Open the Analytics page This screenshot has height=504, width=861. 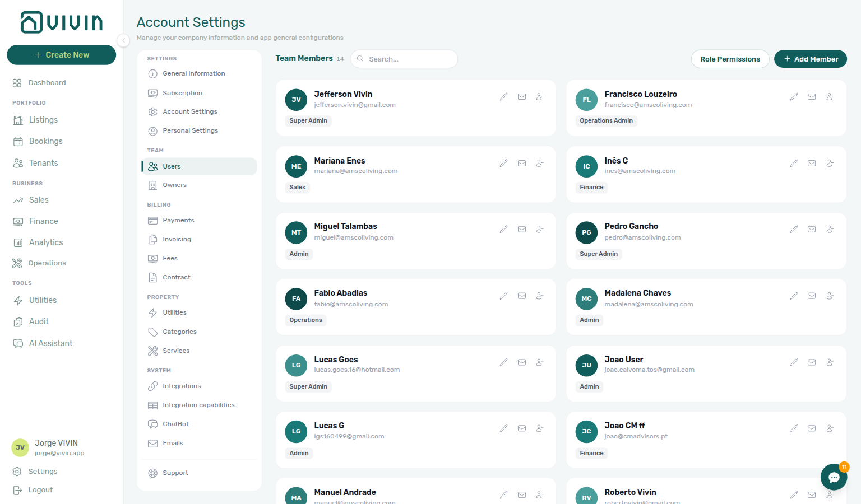pos(38,242)
